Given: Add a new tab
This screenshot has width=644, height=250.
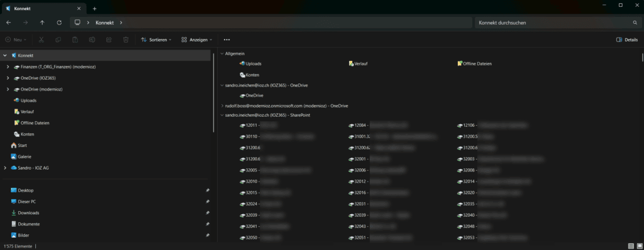Looking at the screenshot, I should [94, 9].
